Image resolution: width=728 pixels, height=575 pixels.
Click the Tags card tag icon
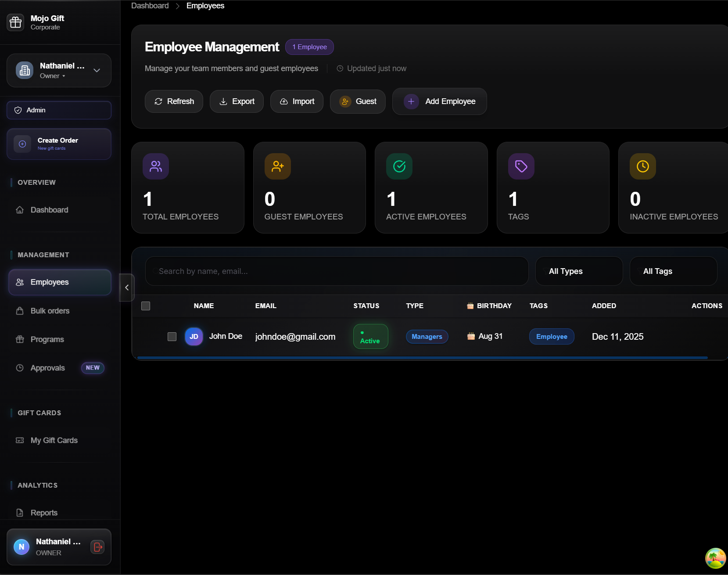tap(521, 166)
